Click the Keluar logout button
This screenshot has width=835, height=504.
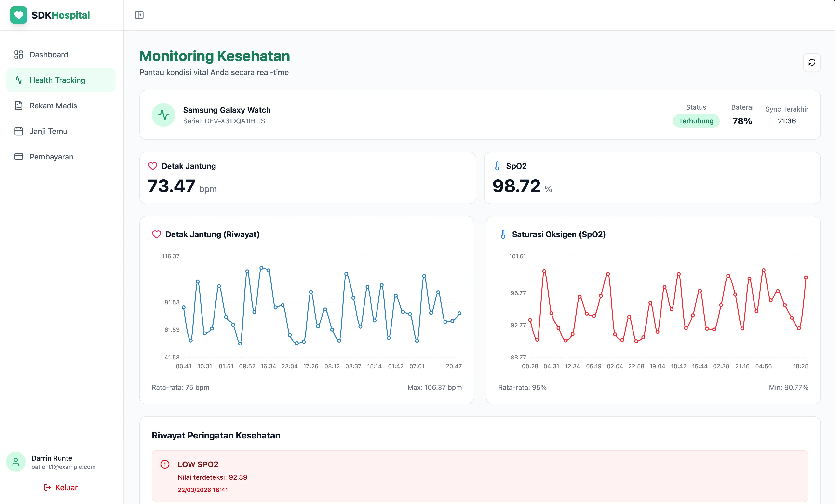(x=61, y=487)
